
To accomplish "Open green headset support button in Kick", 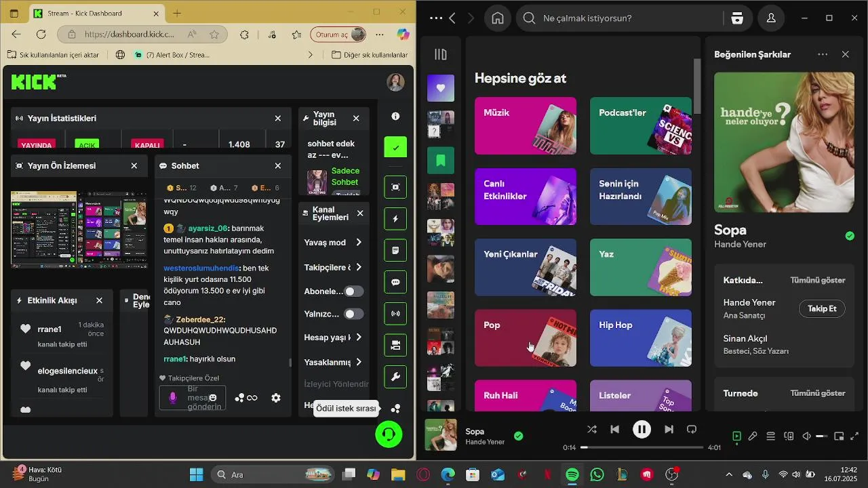I will point(389,434).
